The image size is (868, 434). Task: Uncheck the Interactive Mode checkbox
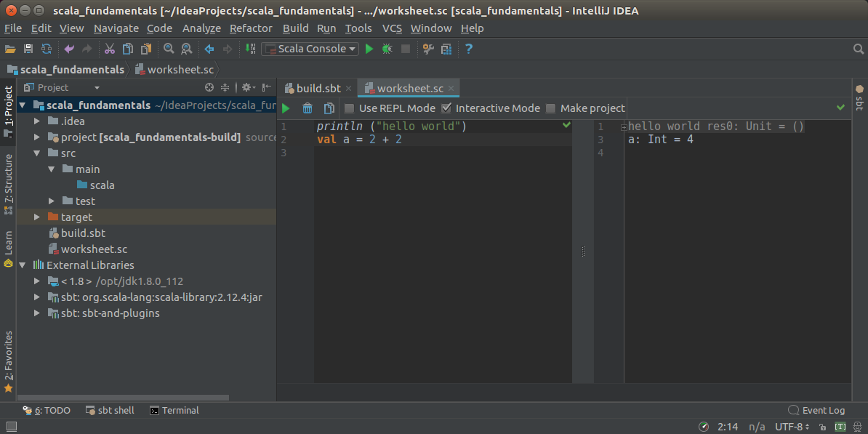coord(446,108)
